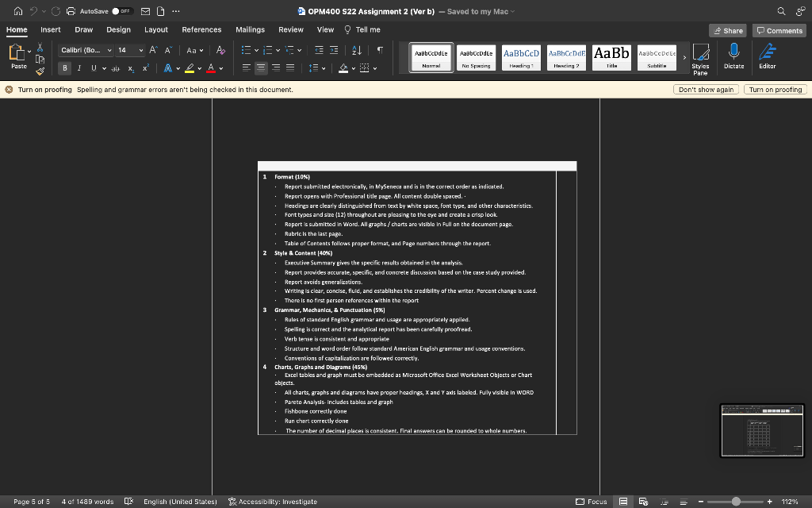Click the Format Painter brush icon
The height and width of the screenshot is (508, 812).
coord(40,71)
